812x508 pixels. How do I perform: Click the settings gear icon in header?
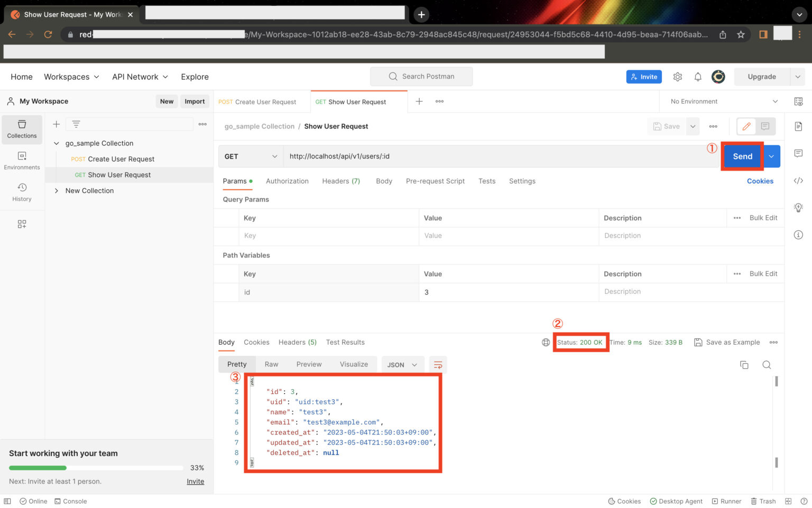coord(677,77)
